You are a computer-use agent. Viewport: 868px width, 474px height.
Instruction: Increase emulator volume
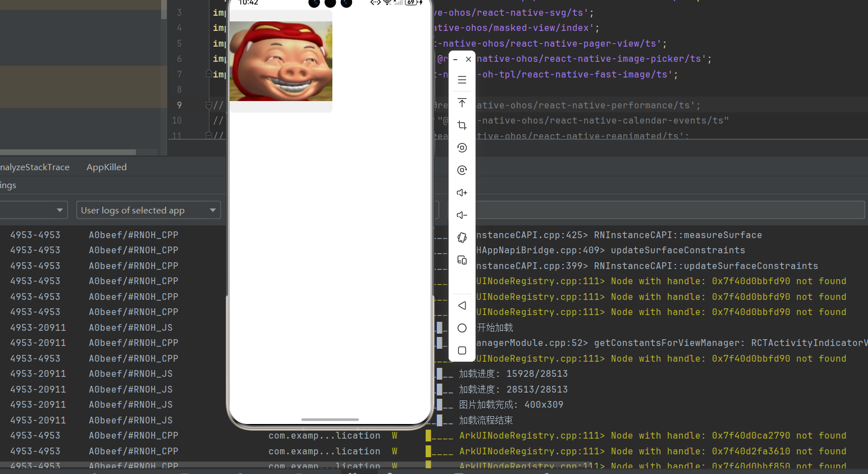[462, 193]
